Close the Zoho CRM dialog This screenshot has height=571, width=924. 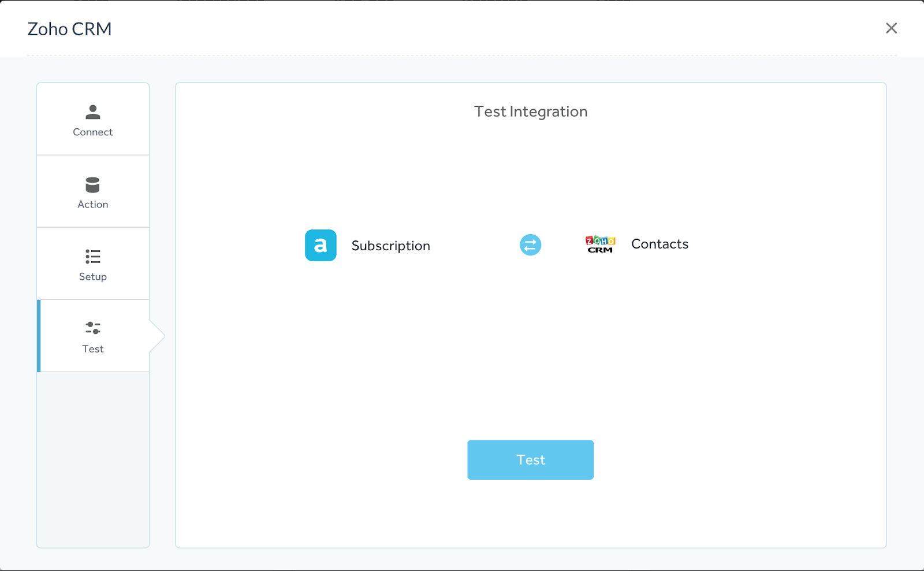[x=891, y=28]
